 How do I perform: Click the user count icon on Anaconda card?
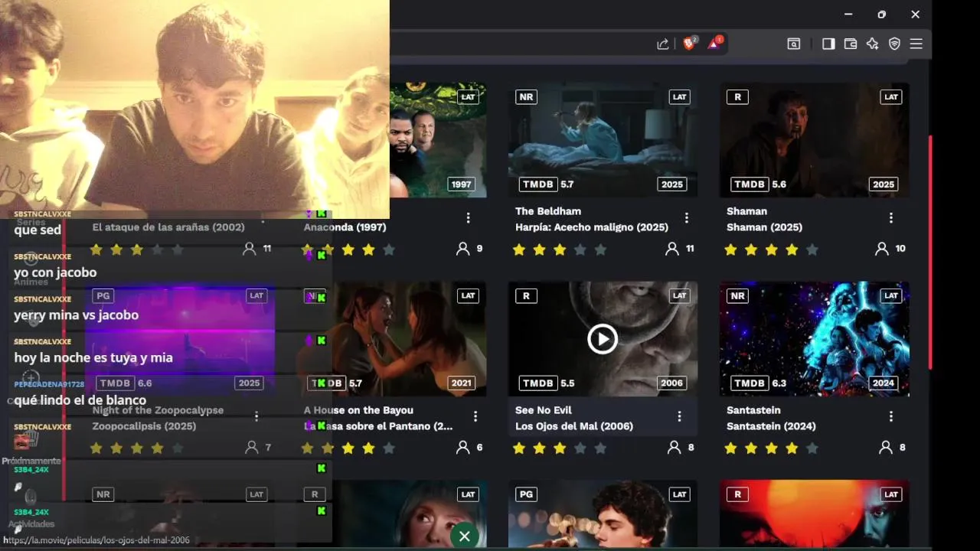[462, 249]
